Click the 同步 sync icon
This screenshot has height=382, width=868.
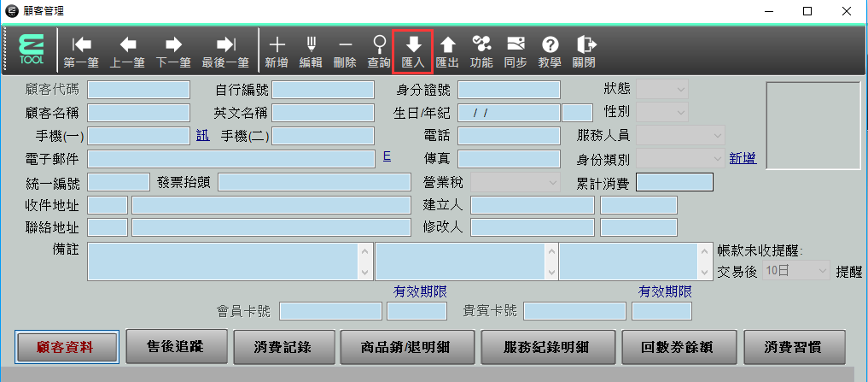[516, 52]
